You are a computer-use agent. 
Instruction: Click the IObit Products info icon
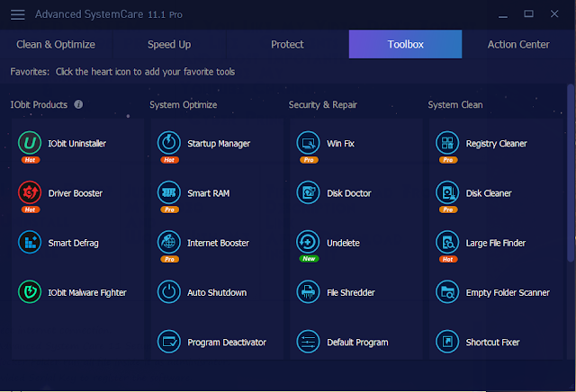[78, 104]
